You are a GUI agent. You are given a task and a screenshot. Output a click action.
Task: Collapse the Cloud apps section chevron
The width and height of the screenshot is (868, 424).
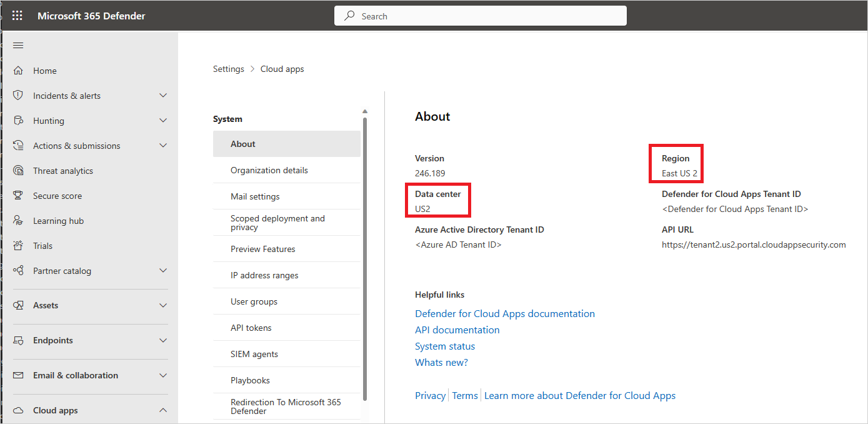pos(163,410)
